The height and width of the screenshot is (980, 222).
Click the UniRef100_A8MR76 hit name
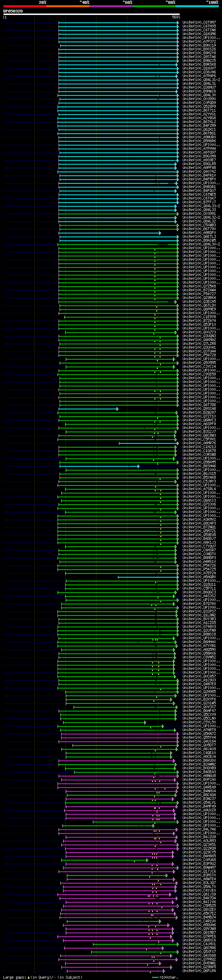199,443
